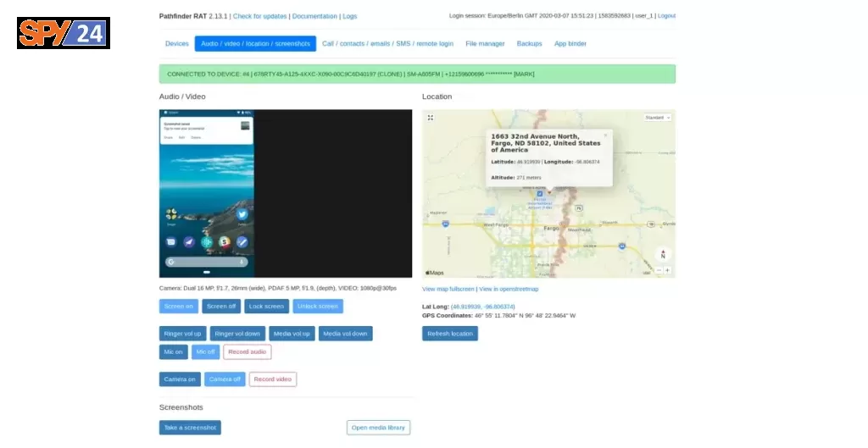Tap the microphone in phone search bar

[x=242, y=262]
